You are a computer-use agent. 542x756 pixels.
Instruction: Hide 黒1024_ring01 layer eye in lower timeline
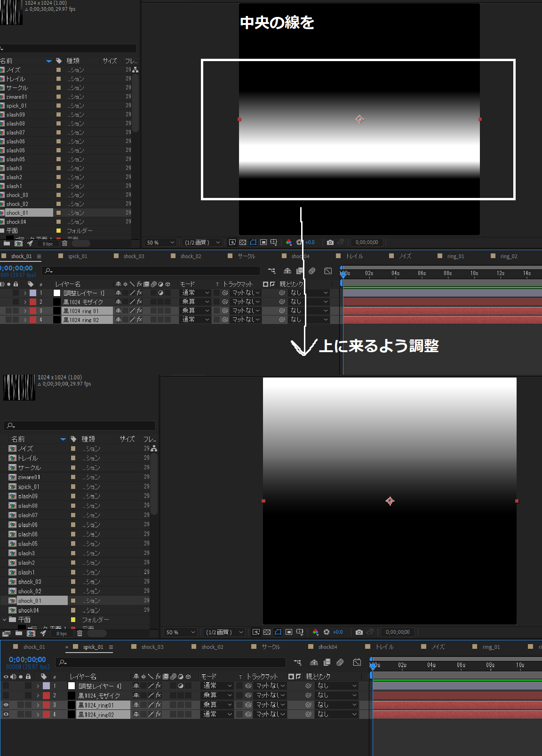pos(6,705)
